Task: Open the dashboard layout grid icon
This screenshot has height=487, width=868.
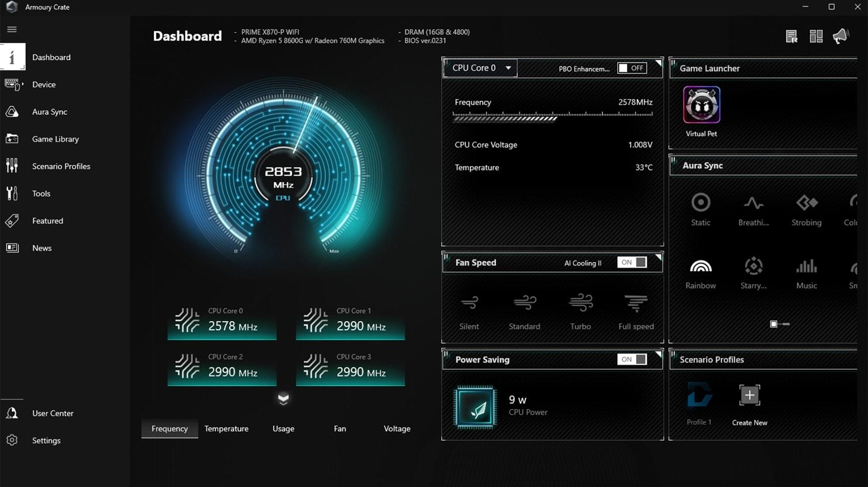Action: click(816, 36)
